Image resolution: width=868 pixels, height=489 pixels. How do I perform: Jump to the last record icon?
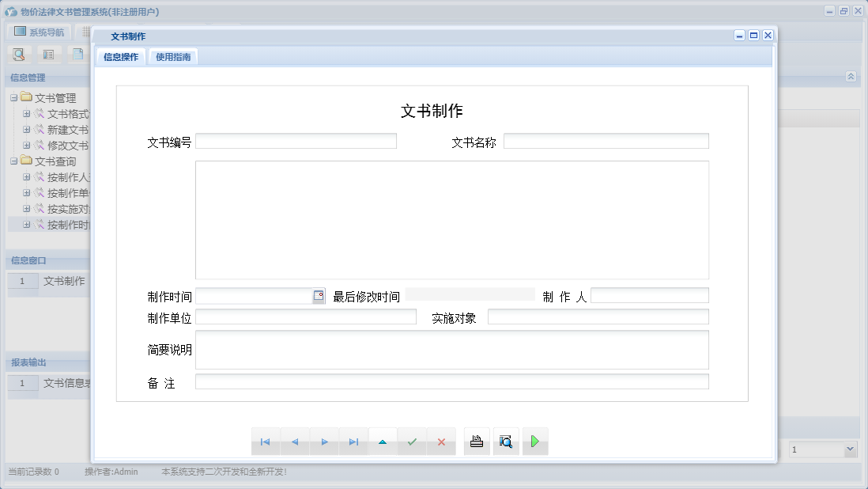pos(353,442)
